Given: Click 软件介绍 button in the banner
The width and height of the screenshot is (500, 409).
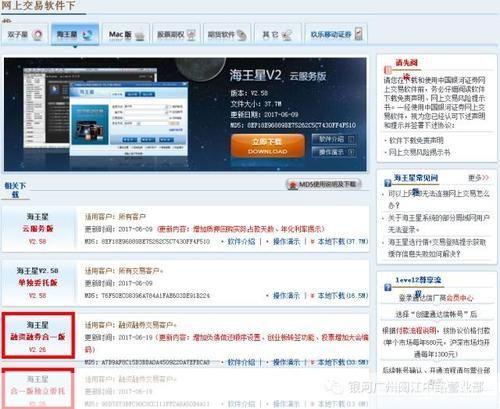Looking at the screenshot, I should (333, 139).
